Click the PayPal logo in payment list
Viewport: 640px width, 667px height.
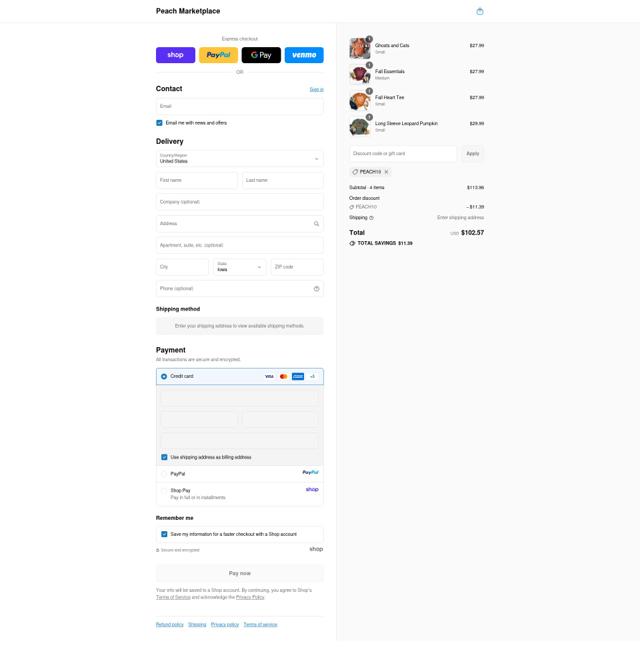point(310,473)
